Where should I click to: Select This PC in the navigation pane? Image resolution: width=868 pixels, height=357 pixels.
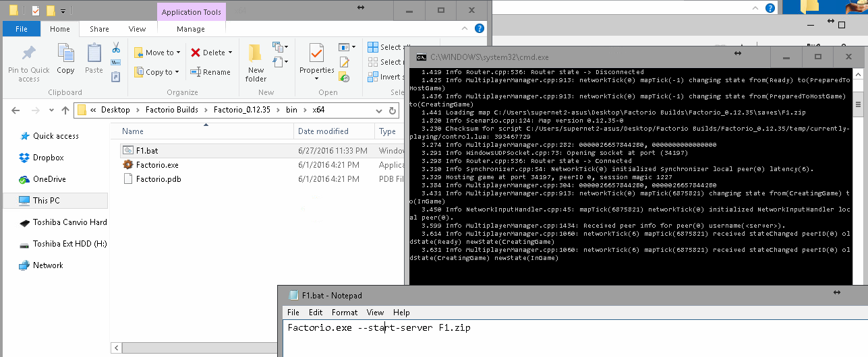[46, 200]
